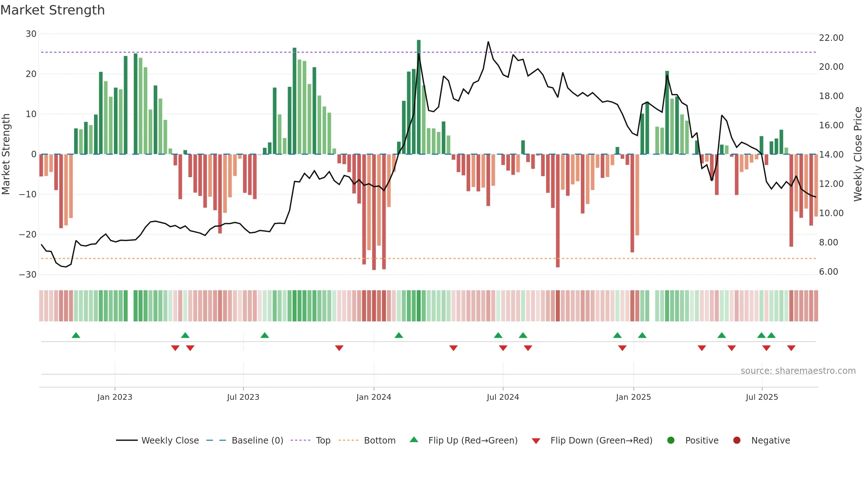Select the leftmost red flip-down triangle marker

coord(175,348)
